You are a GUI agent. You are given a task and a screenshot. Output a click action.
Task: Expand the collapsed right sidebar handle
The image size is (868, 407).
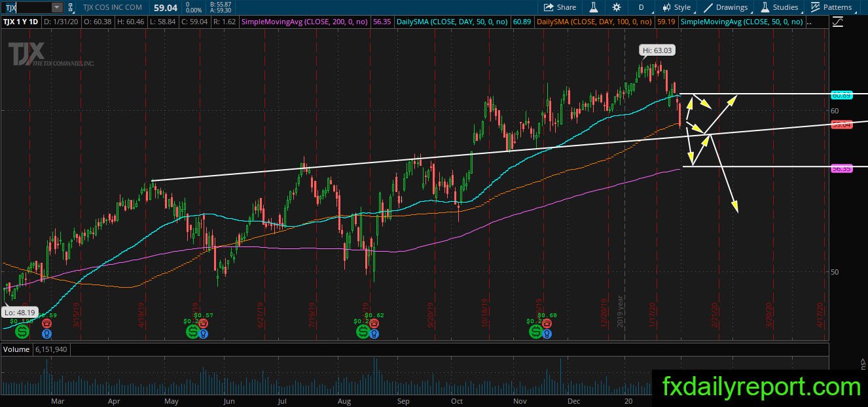pos(863,362)
